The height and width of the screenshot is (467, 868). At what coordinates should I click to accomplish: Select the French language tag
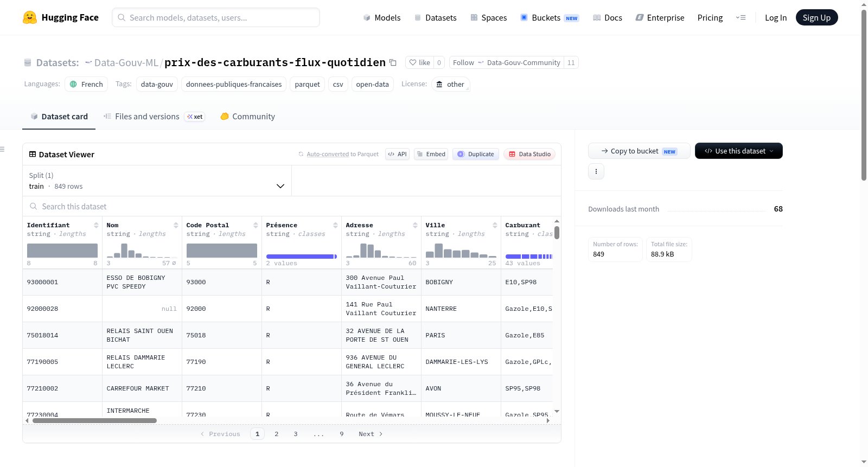tap(86, 84)
